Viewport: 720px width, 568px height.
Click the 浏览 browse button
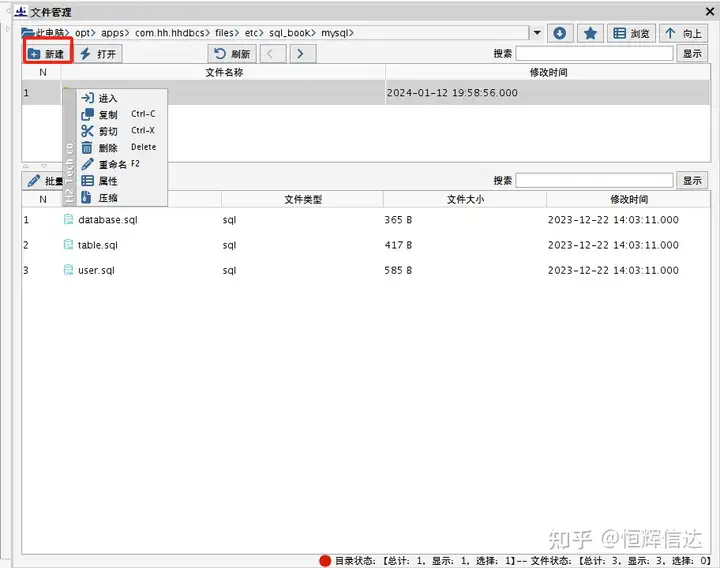point(631,33)
